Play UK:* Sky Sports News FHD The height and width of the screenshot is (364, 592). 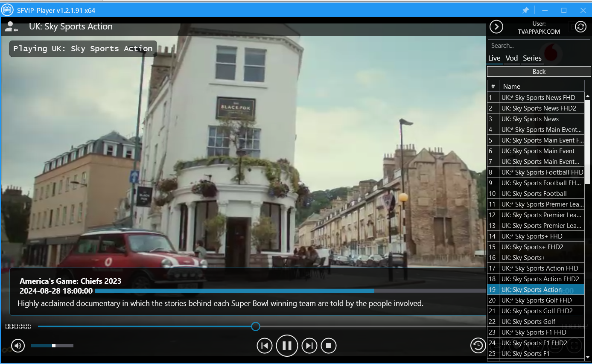[x=536, y=98]
